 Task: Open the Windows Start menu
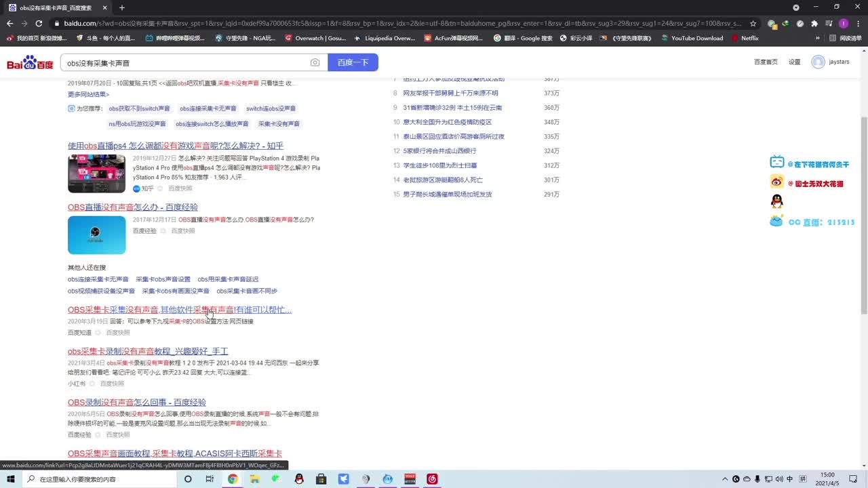click(x=10, y=479)
